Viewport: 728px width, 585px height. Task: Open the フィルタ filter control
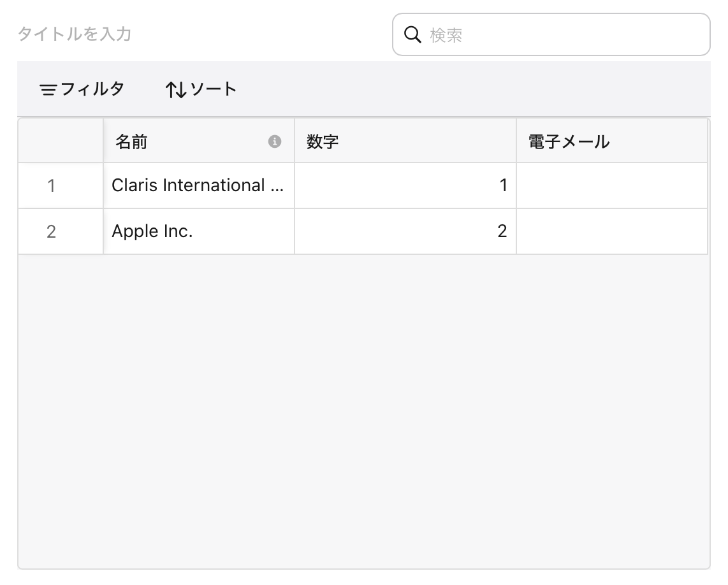coord(82,89)
